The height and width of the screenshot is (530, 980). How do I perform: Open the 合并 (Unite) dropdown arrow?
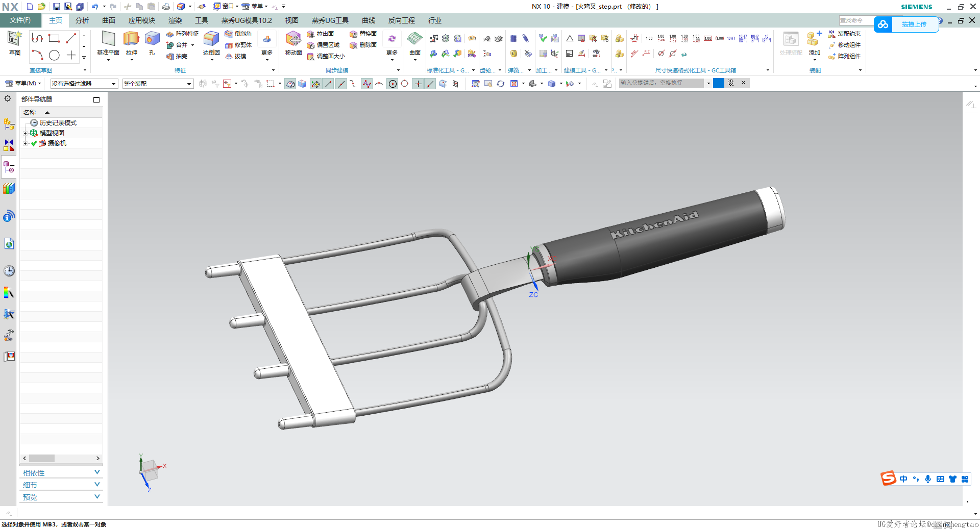(x=192, y=45)
